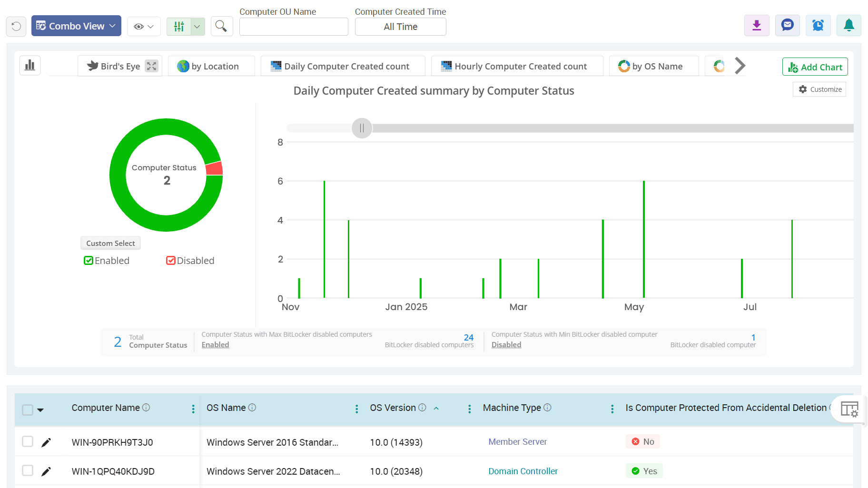Check the WIN-1QPQ40KDJ9D row checkbox
Screen dimensions: 868x488
coord(28,471)
